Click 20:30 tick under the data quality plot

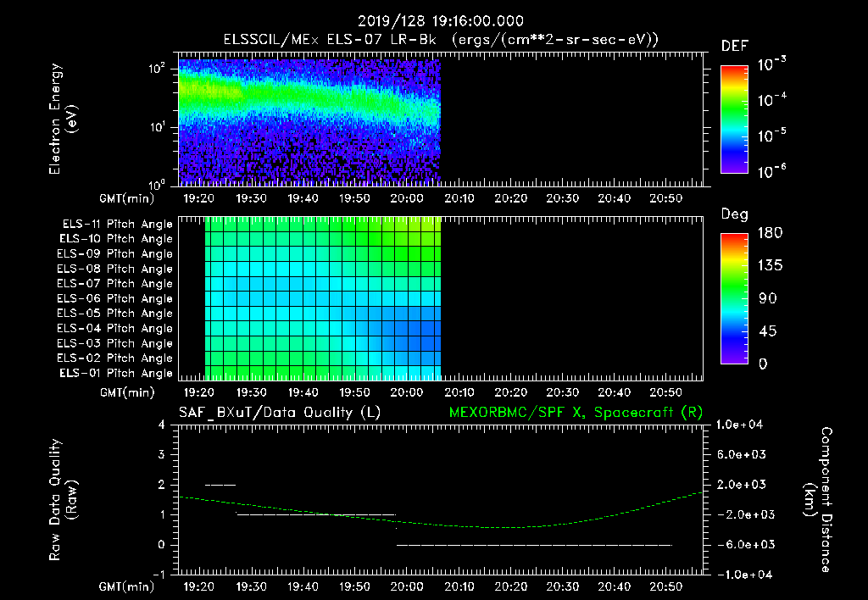click(563, 586)
